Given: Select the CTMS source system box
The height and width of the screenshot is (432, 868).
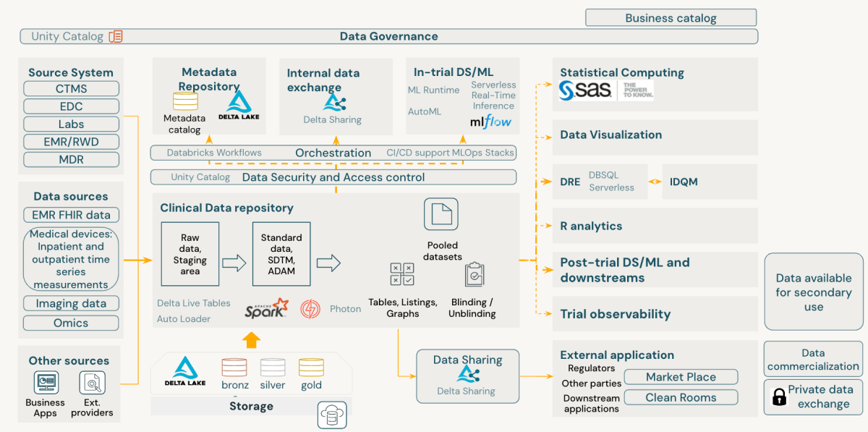Looking at the screenshot, I should pos(71,89).
